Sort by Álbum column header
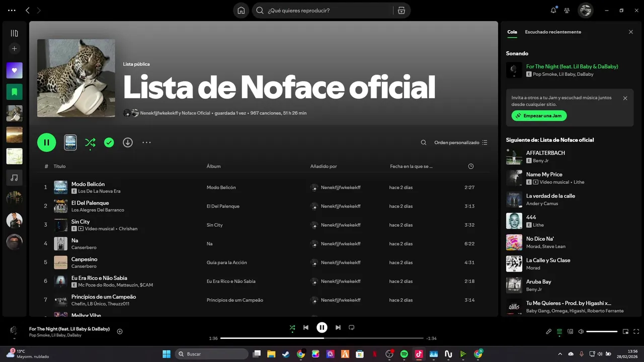This screenshot has height=362, width=644. pos(213,166)
